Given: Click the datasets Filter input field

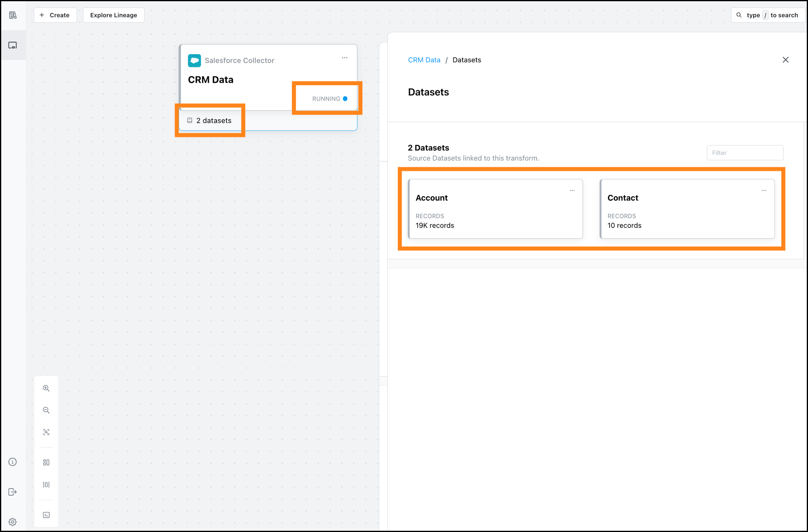Looking at the screenshot, I should [x=745, y=153].
